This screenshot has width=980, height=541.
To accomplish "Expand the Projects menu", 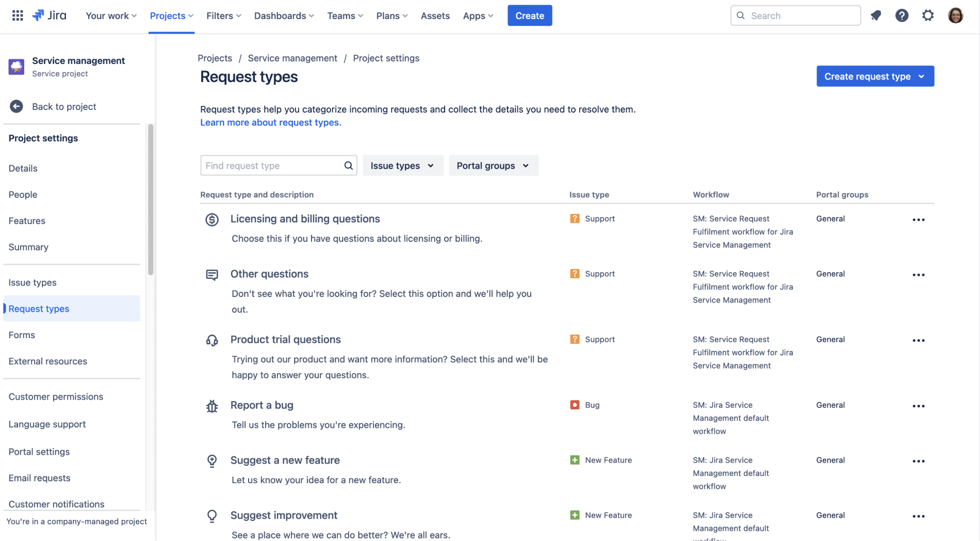I will pyautogui.click(x=172, y=15).
